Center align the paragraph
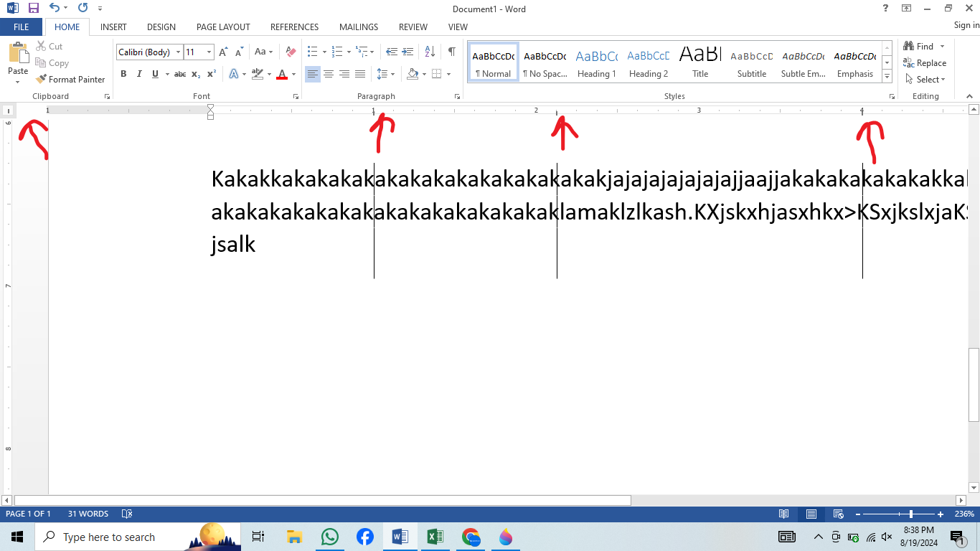Image resolution: width=980 pixels, height=551 pixels. (329, 74)
